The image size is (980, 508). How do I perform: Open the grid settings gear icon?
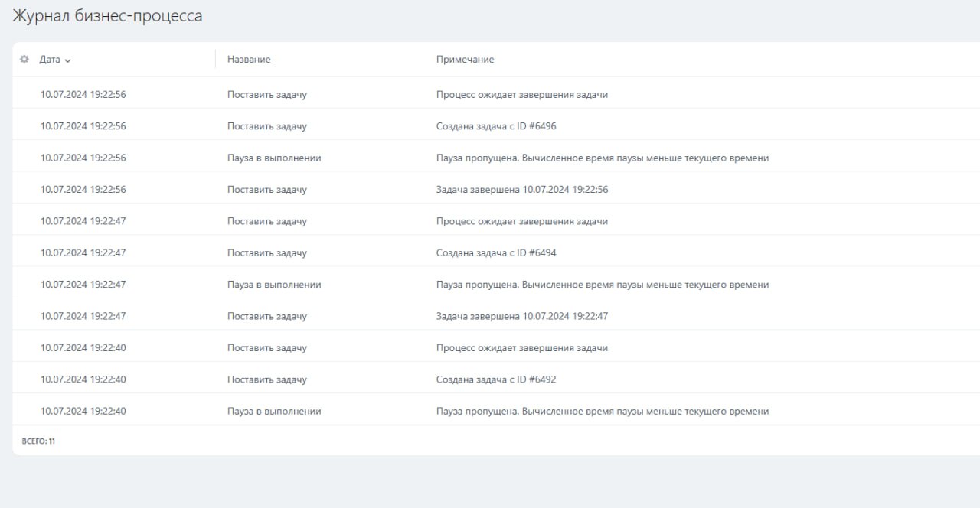(x=24, y=60)
